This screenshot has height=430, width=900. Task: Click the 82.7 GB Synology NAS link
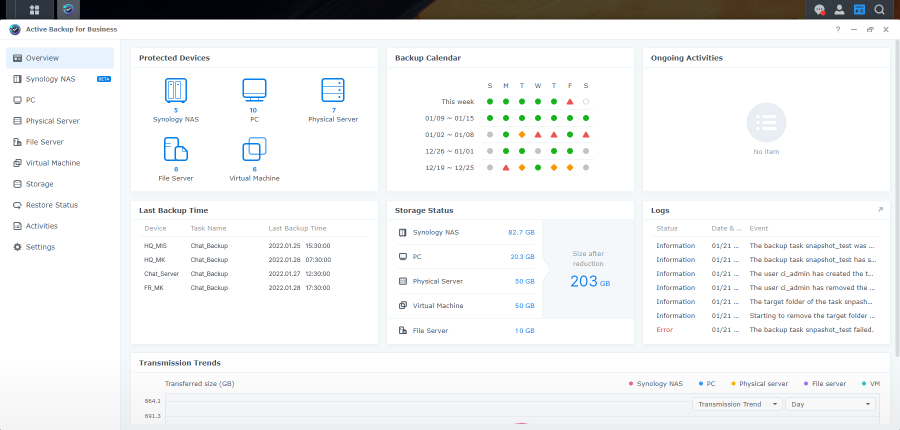[521, 233]
